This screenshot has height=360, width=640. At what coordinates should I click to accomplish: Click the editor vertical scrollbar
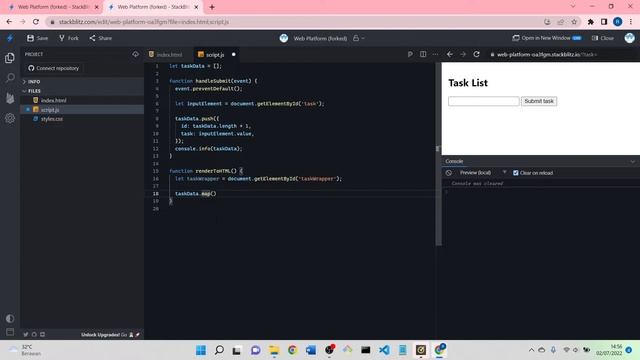[439, 155]
